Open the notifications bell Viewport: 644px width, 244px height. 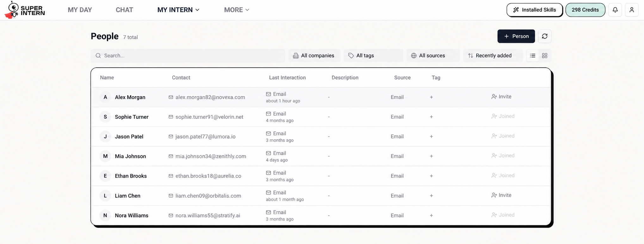pos(615,10)
